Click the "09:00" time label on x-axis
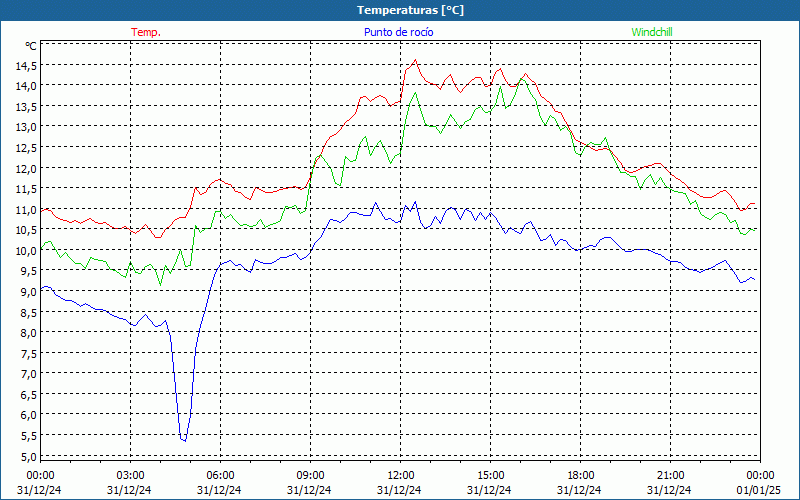 tap(310, 476)
